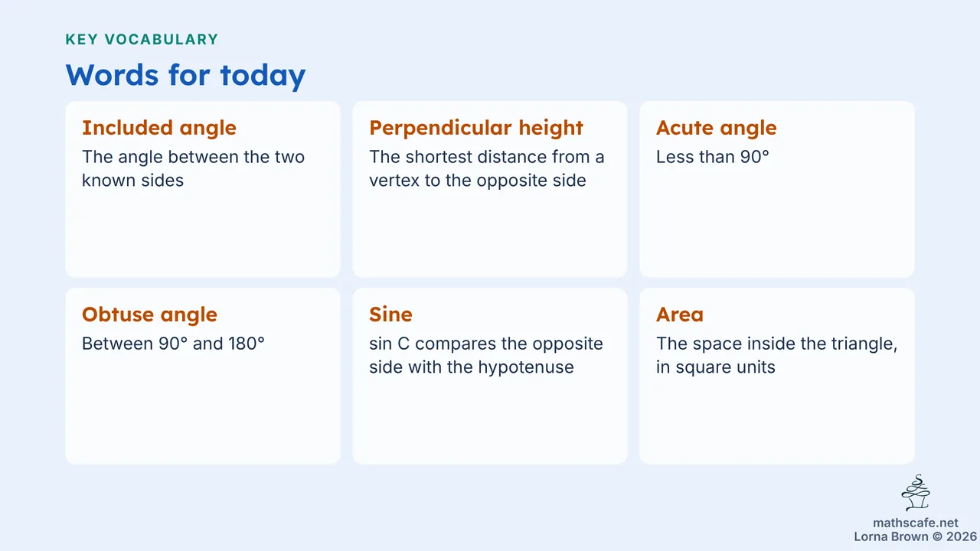Click the mathscafe logo icon
This screenshot has width=980, height=551.
[x=916, y=494]
